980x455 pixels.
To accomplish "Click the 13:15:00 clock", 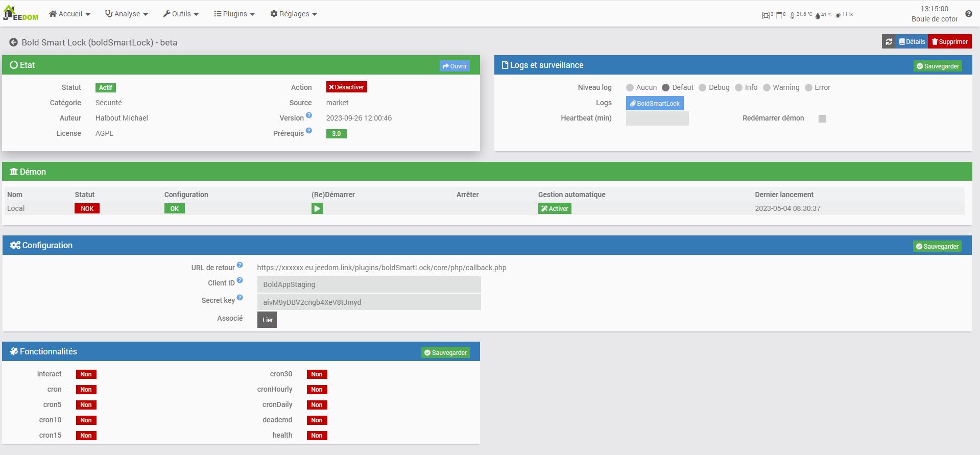I will [934, 9].
